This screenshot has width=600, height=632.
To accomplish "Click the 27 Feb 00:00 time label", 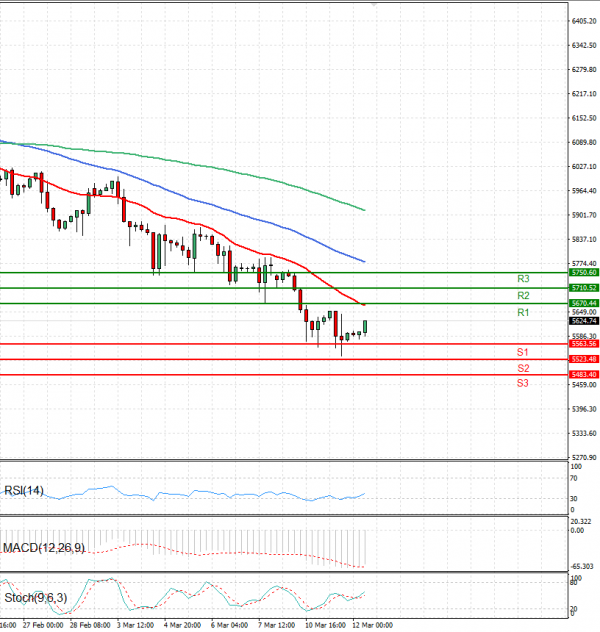I will click(x=43, y=625).
